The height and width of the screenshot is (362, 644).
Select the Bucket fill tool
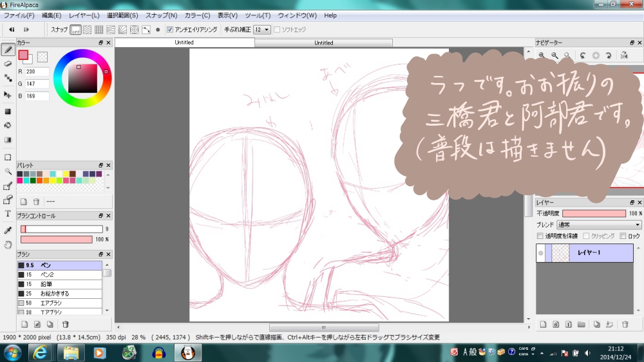(8, 125)
